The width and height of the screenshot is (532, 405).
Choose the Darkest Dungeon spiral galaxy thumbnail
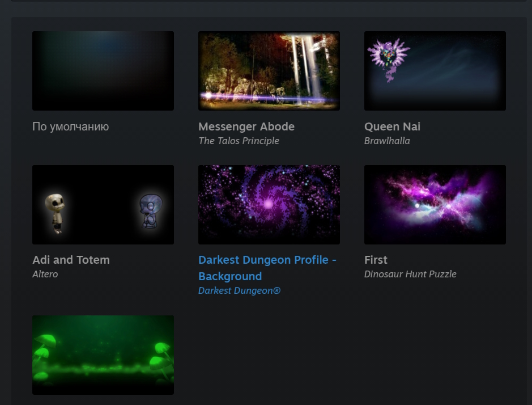[269, 205]
